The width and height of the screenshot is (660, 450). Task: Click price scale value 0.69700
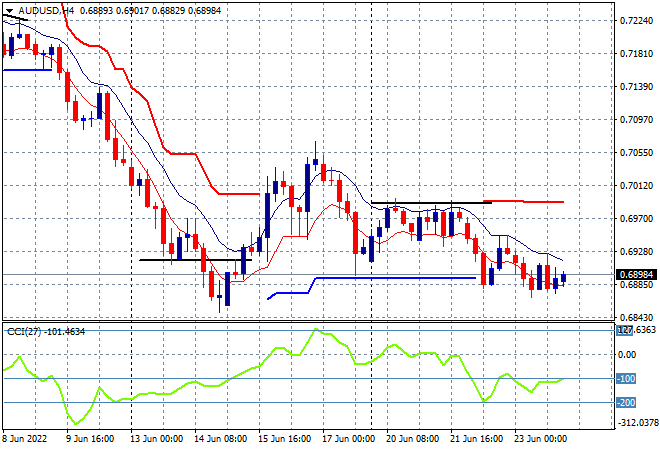(x=636, y=218)
